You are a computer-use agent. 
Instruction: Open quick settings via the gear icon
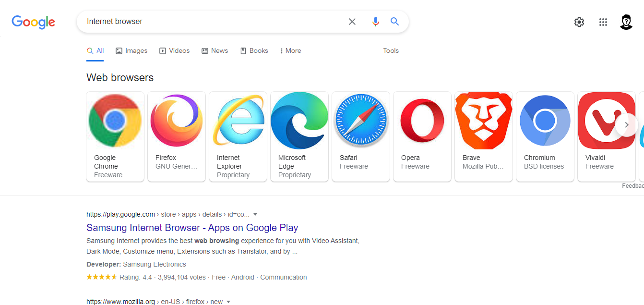click(579, 22)
